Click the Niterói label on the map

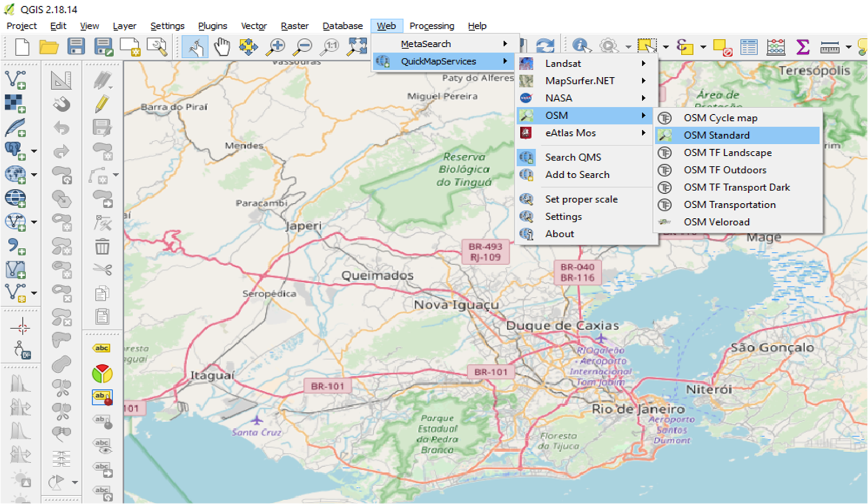[709, 389]
